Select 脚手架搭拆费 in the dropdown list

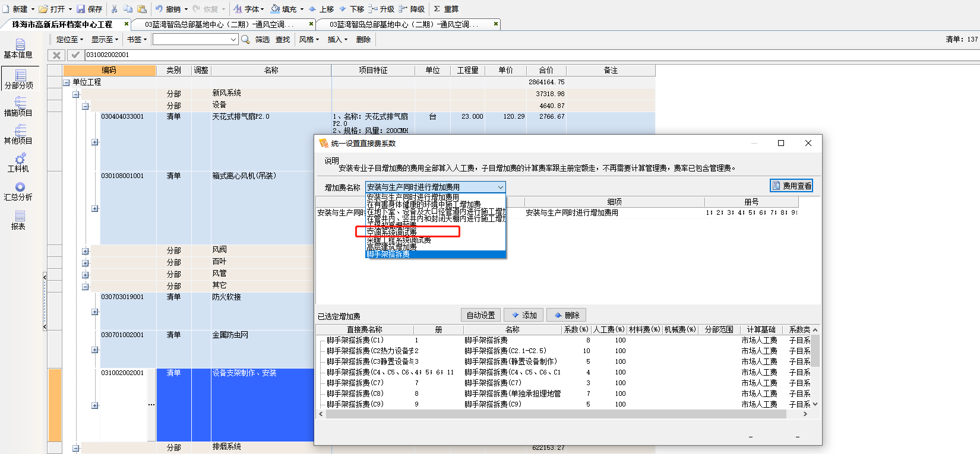click(435, 254)
